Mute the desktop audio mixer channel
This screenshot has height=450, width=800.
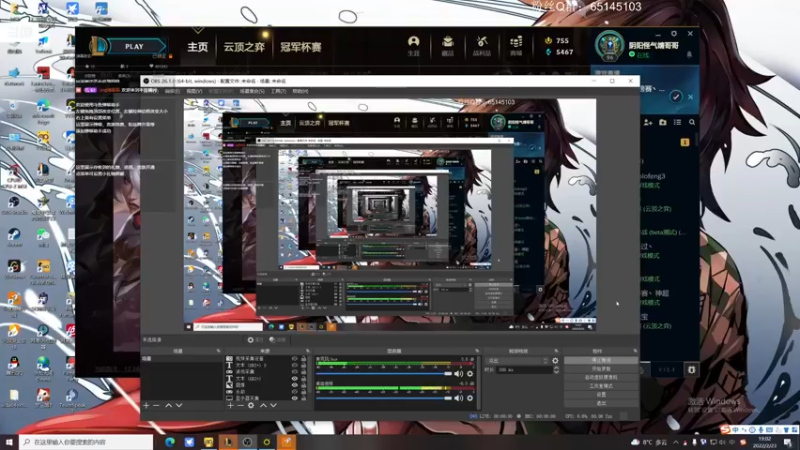[458, 398]
